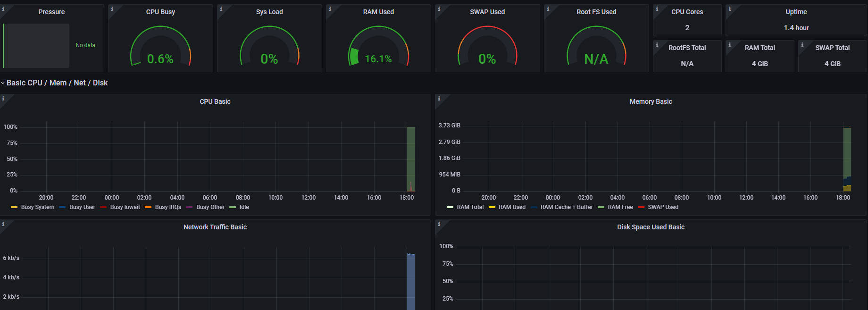The height and width of the screenshot is (310, 868).
Task: Click the info icon on Sys Load panel
Action: coord(221,8)
